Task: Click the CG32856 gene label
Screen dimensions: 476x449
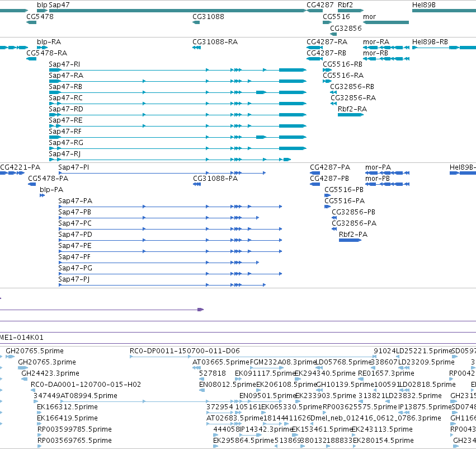Action: pos(346,28)
